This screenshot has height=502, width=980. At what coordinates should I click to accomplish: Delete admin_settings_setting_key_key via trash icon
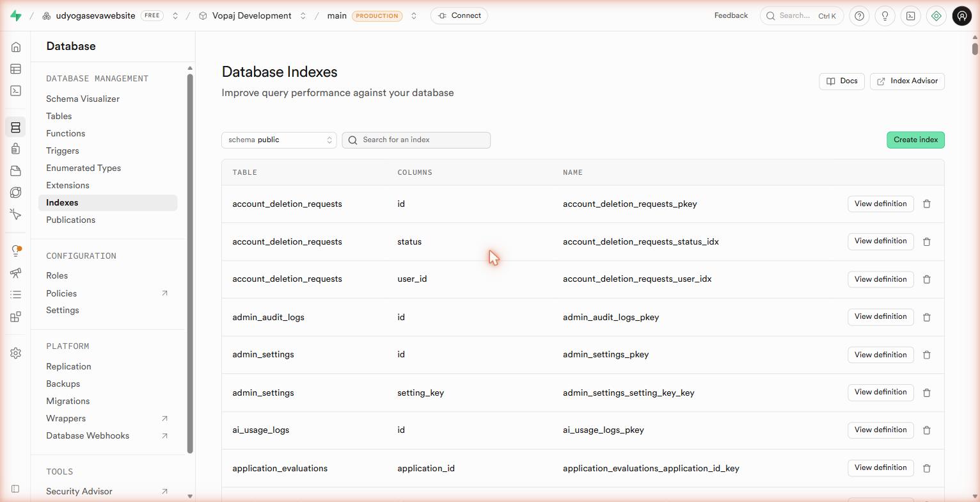(926, 393)
